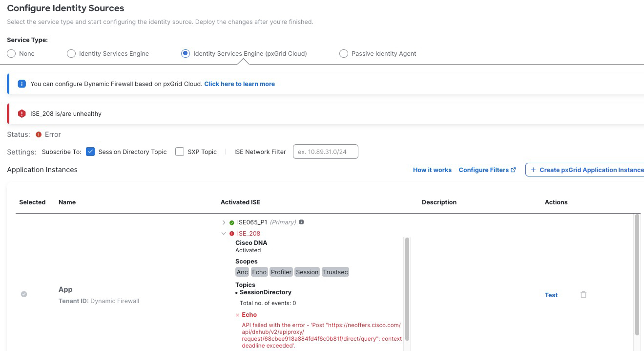
Task: Click Create pxGrid Application Instance button
Action: [x=587, y=170]
